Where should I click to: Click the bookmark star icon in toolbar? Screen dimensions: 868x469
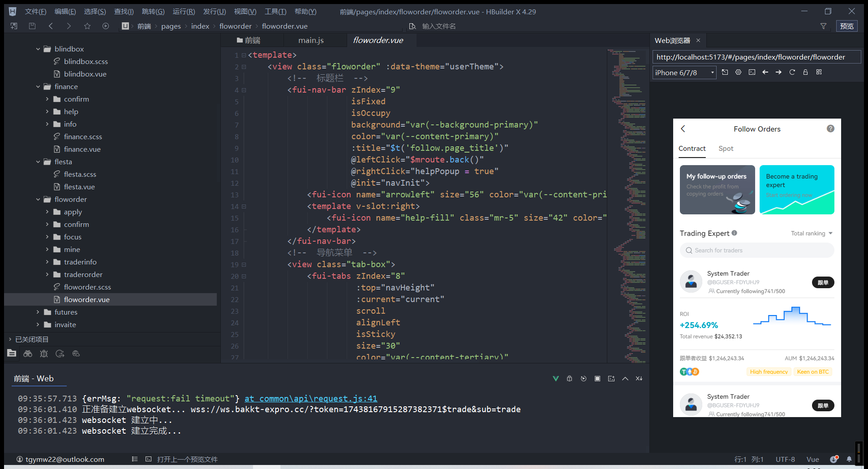[87, 26]
